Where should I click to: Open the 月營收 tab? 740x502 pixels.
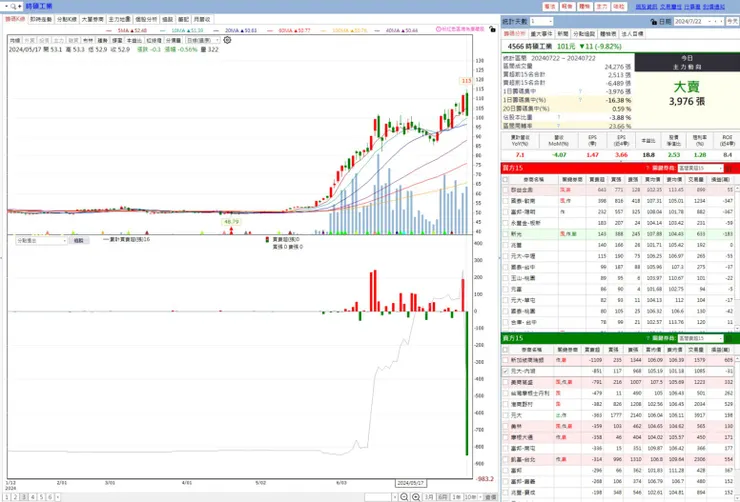(202, 19)
